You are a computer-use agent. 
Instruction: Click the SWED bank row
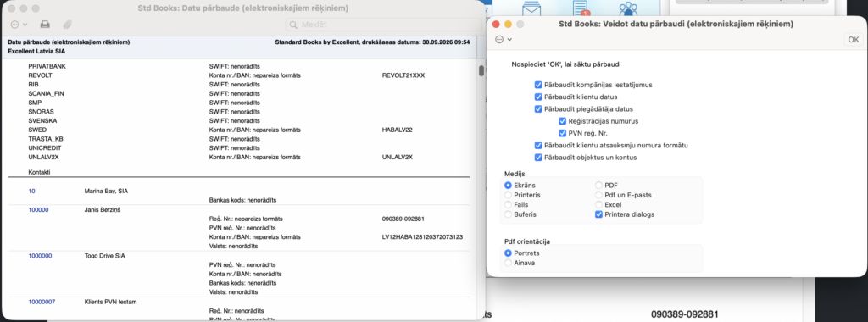point(37,130)
